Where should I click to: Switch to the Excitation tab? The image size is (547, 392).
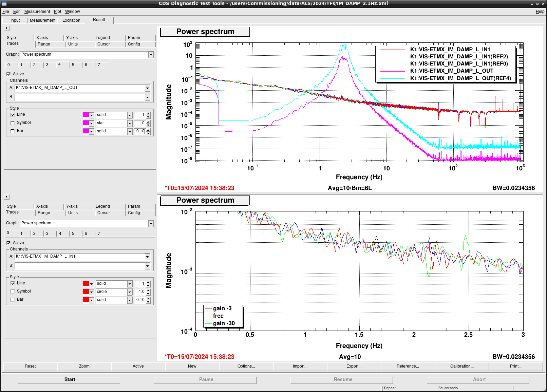click(x=71, y=20)
